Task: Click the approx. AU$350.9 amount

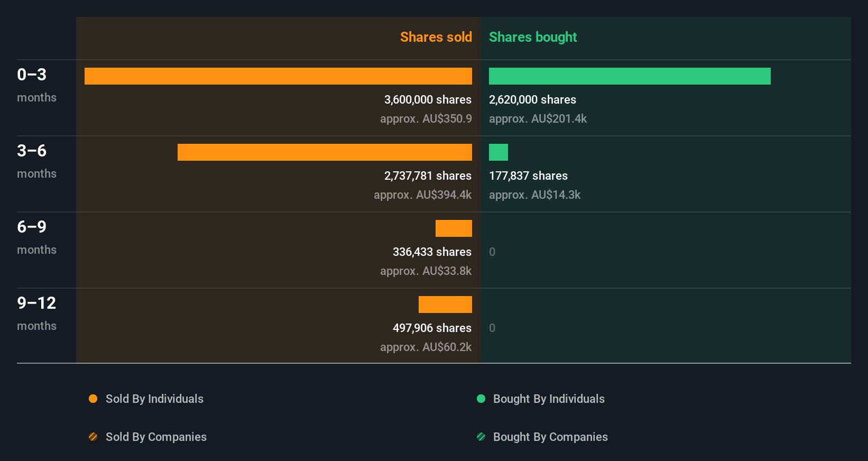Action: coord(426,118)
